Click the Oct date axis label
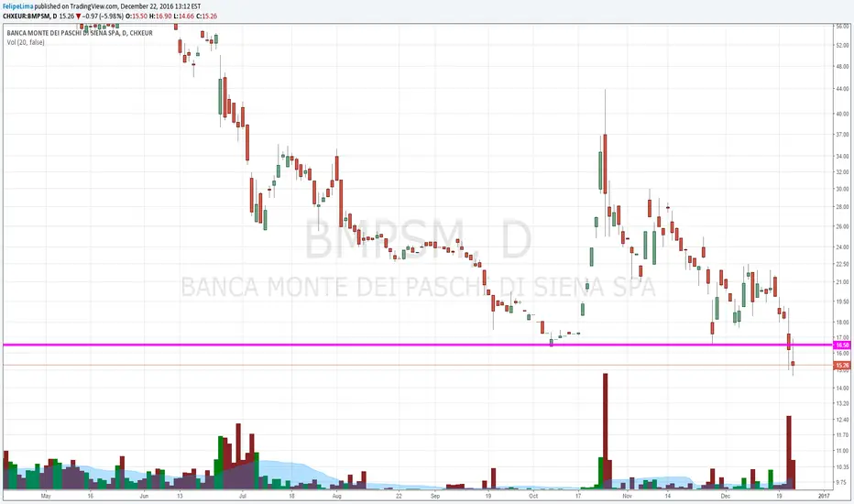The height and width of the screenshot is (504, 854). tap(533, 497)
